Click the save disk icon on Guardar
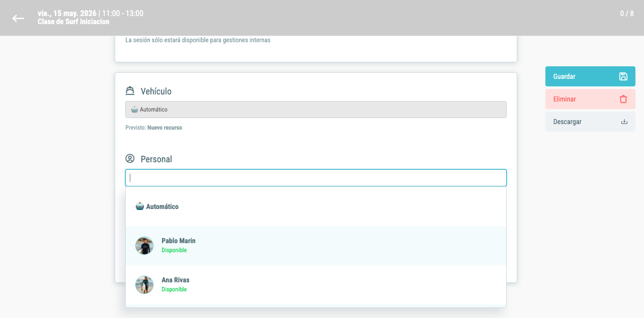Viewport: 644px width, 318px height. point(623,76)
